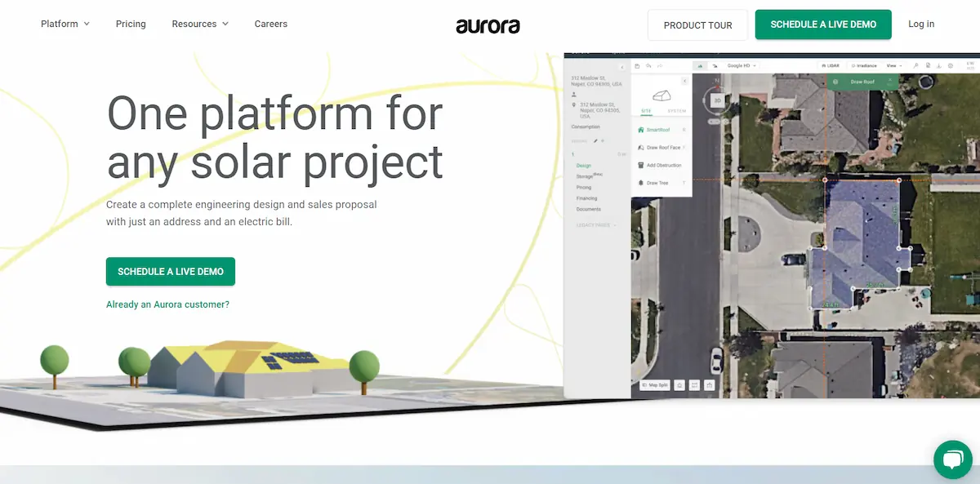
Task: Close the green Draw Roof banner
Action: coord(890,79)
